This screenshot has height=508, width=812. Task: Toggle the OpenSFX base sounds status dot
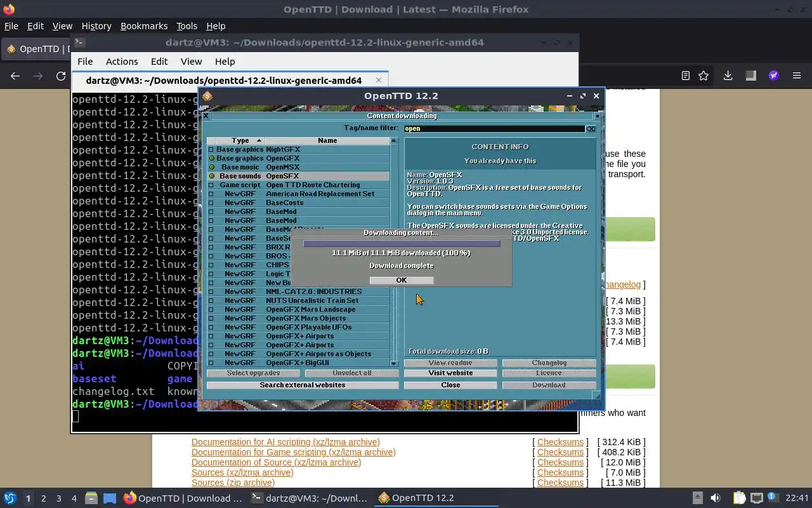pos(211,176)
